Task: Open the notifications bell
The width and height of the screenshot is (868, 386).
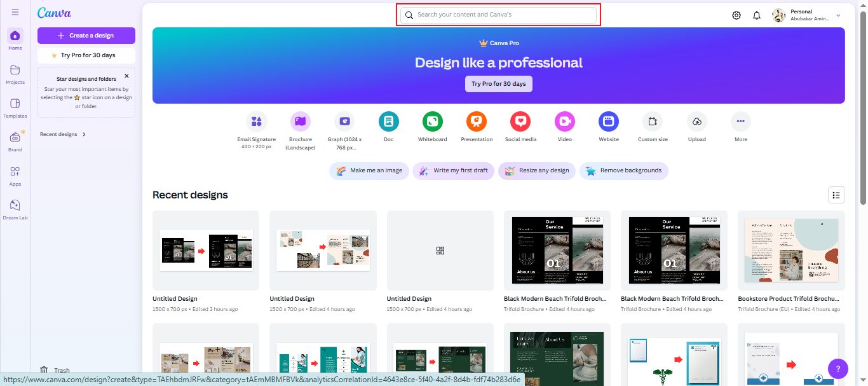Action: [x=757, y=15]
